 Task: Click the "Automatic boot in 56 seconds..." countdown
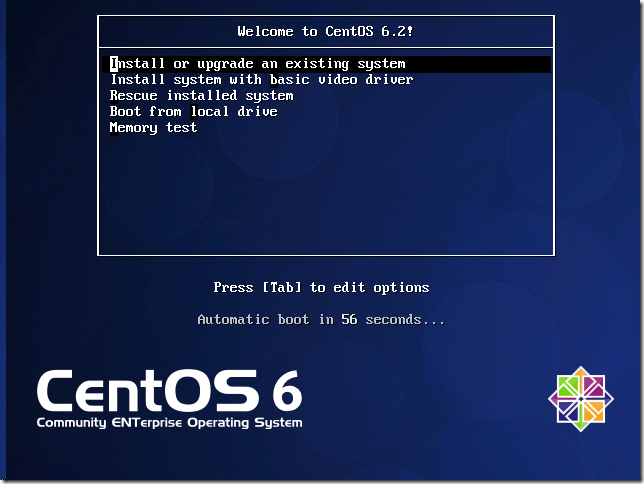point(321,319)
